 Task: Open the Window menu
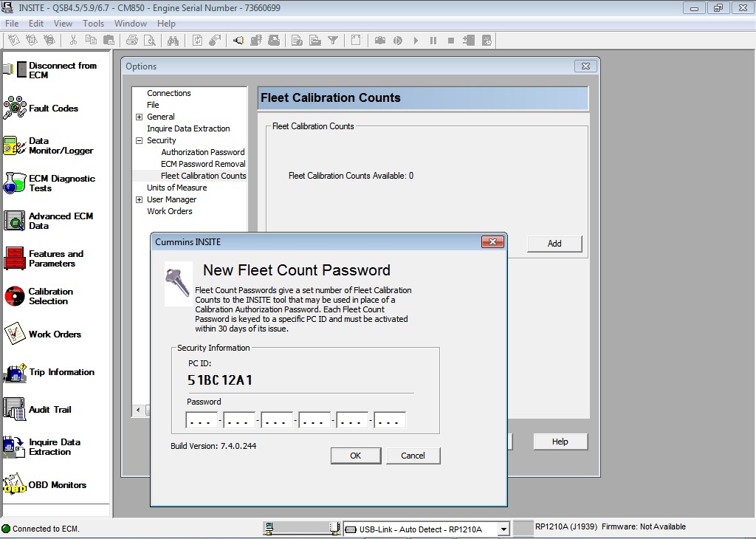(x=130, y=23)
